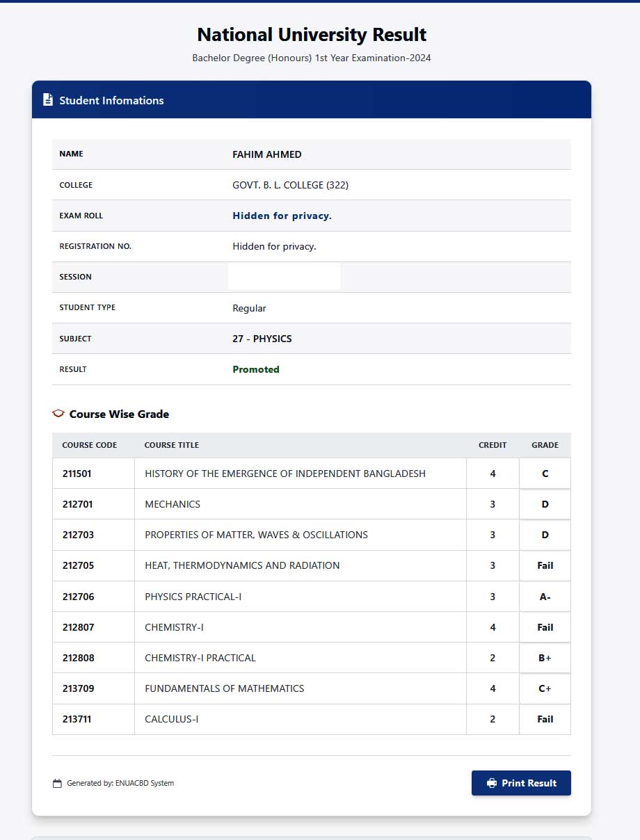The width and height of the screenshot is (640, 840).
Task: Click the student name FAHIM AHMED
Action: 267,154
